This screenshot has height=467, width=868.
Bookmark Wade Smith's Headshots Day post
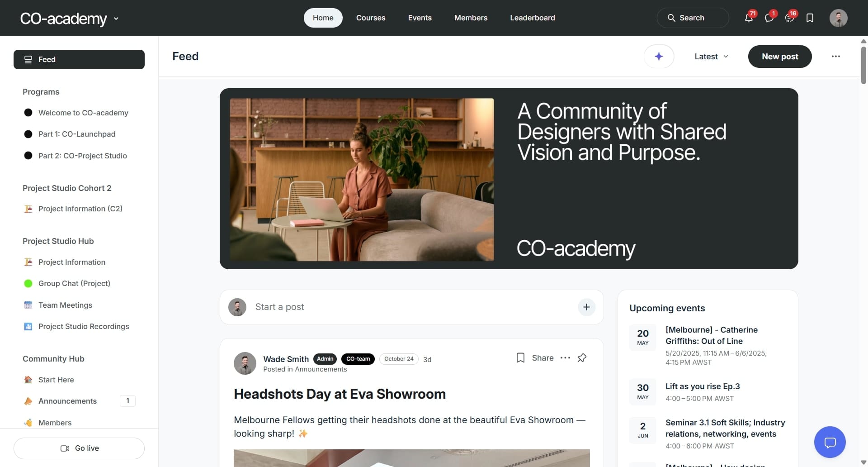pyautogui.click(x=520, y=358)
